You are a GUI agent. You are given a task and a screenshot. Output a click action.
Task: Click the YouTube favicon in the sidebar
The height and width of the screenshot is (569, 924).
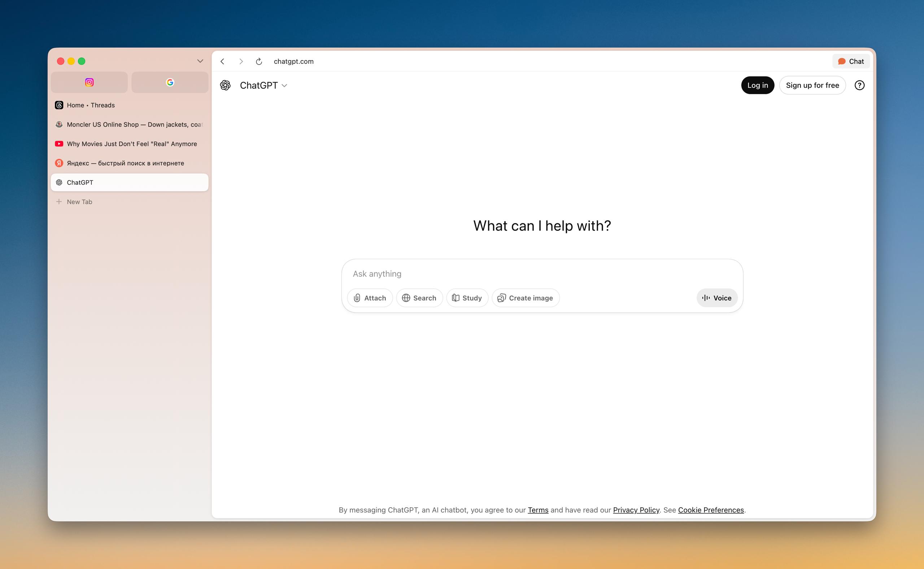59,144
